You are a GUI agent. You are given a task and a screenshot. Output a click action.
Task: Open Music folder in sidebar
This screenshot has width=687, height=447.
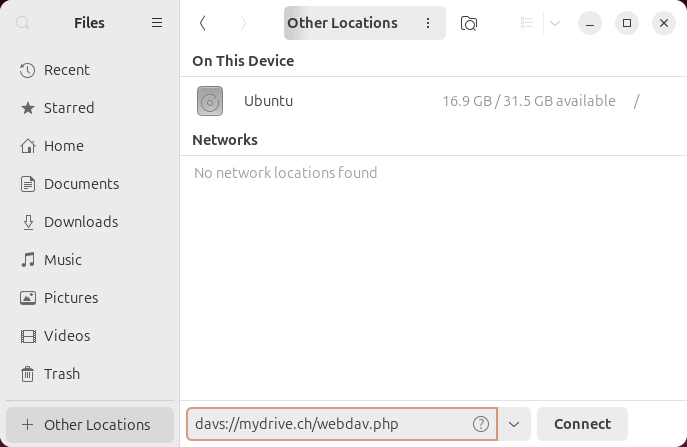pos(90,260)
